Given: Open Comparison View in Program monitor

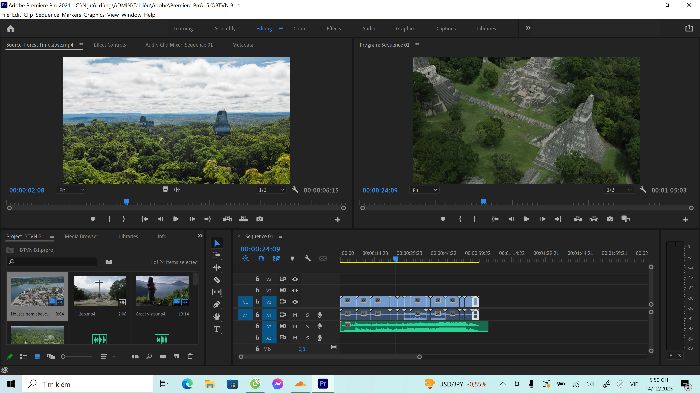Looking at the screenshot, I should tap(626, 219).
